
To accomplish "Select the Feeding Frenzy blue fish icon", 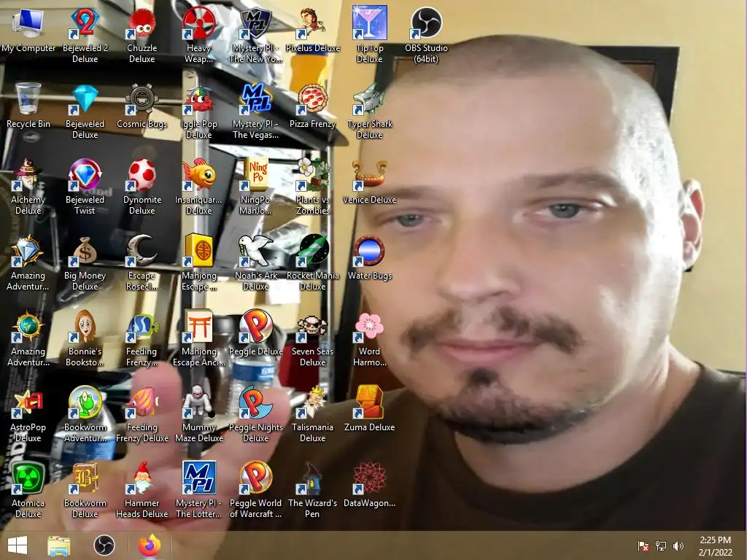I will point(142,338).
